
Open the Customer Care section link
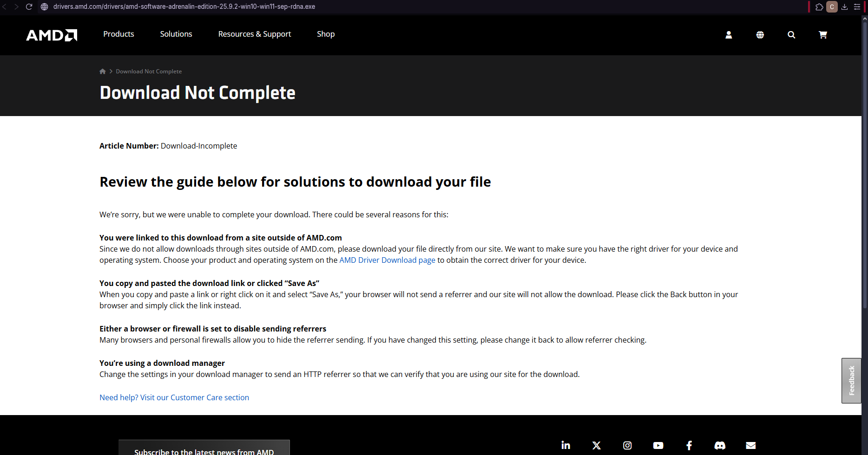click(x=174, y=397)
